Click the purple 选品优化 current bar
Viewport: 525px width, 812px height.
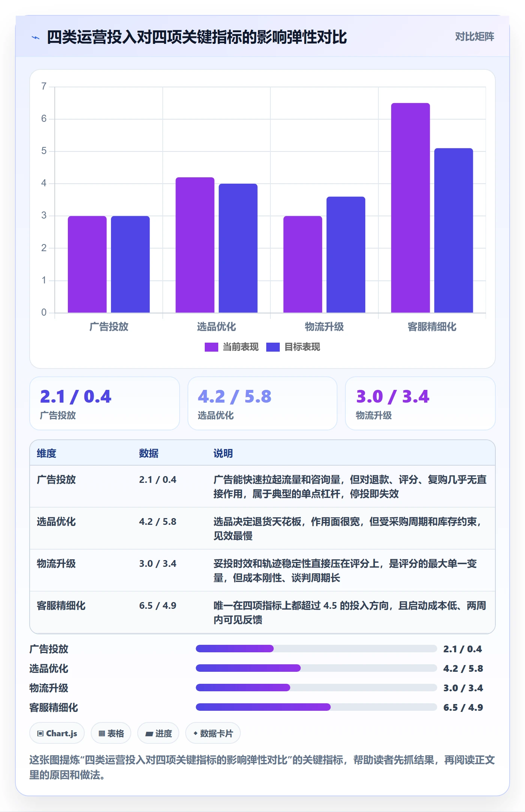click(x=195, y=245)
